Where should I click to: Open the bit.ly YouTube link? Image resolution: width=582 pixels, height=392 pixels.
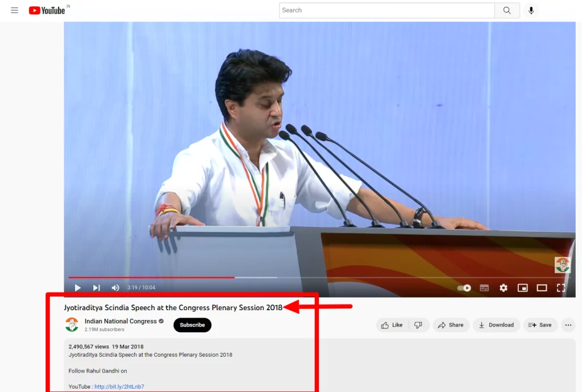tap(119, 387)
